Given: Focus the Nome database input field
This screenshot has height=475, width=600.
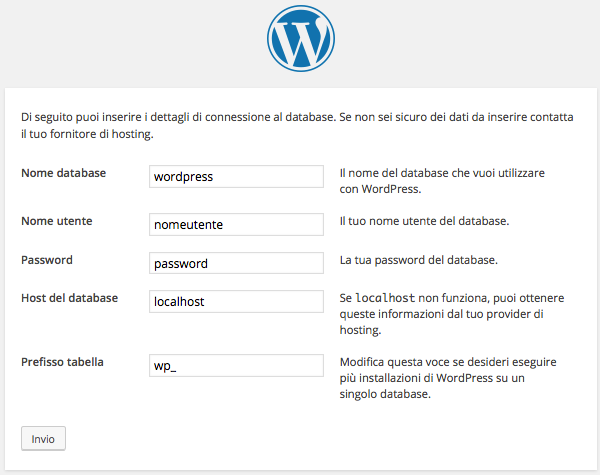Looking at the screenshot, I should (x=236, y=176).
